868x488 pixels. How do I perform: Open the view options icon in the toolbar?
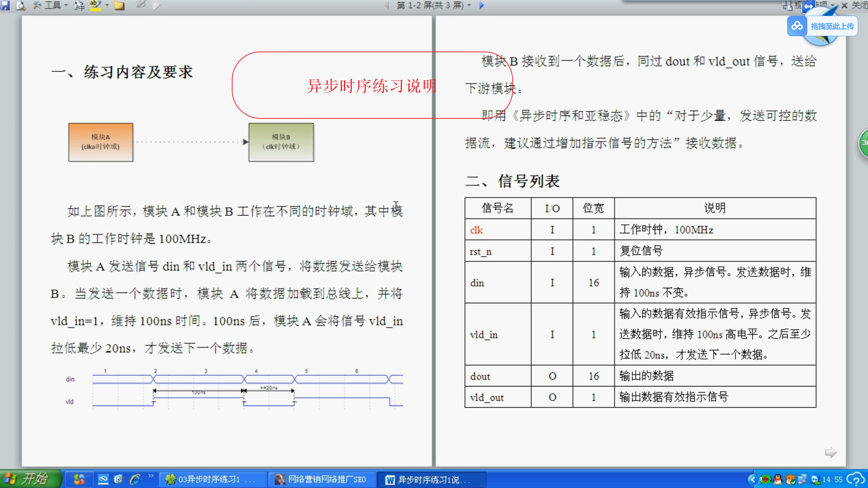point(787,5)
